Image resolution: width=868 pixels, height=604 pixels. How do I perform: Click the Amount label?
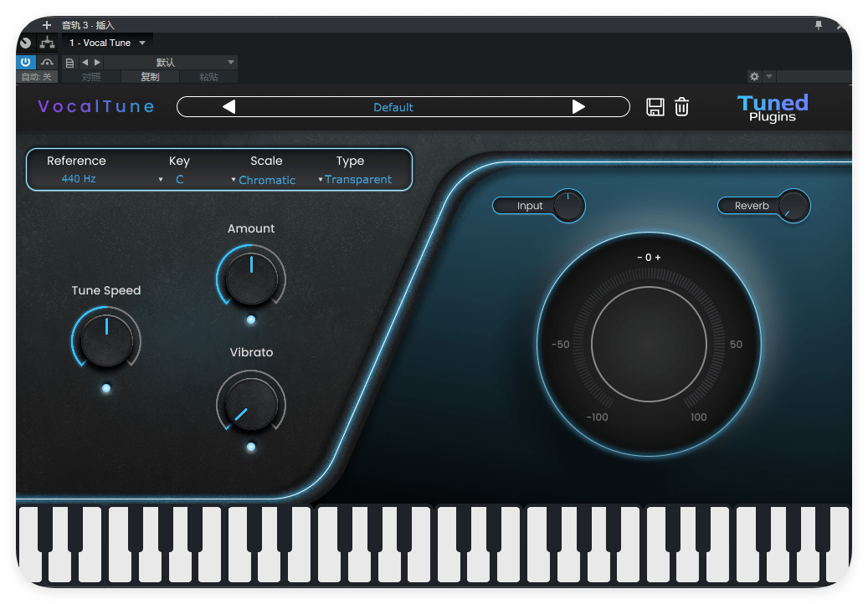point(251,228)
